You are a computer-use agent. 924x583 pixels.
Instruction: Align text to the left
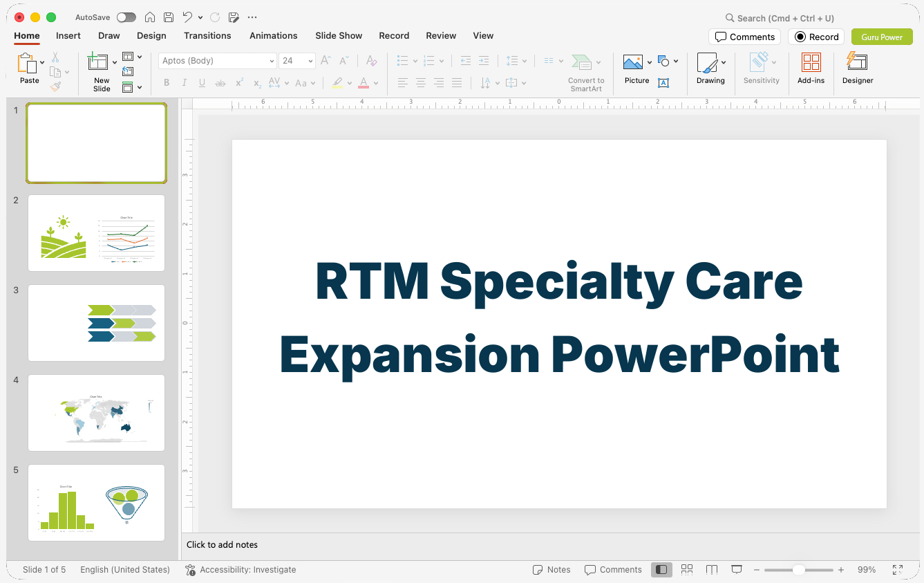pyautogui.click(x=402, y=83)
